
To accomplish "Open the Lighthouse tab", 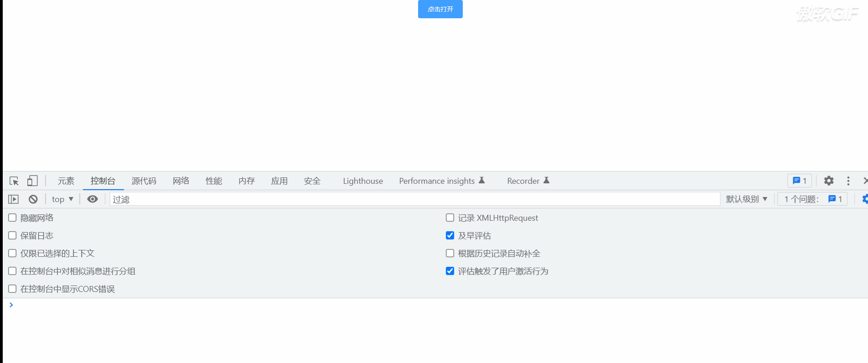I will point(363,181).
